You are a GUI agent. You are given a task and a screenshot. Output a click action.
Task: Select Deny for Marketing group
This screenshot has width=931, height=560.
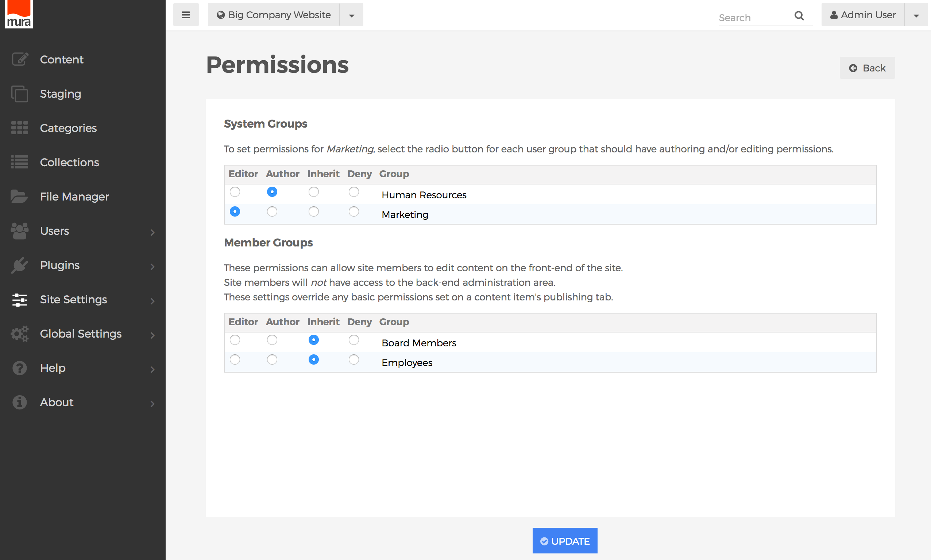(354, 211)
